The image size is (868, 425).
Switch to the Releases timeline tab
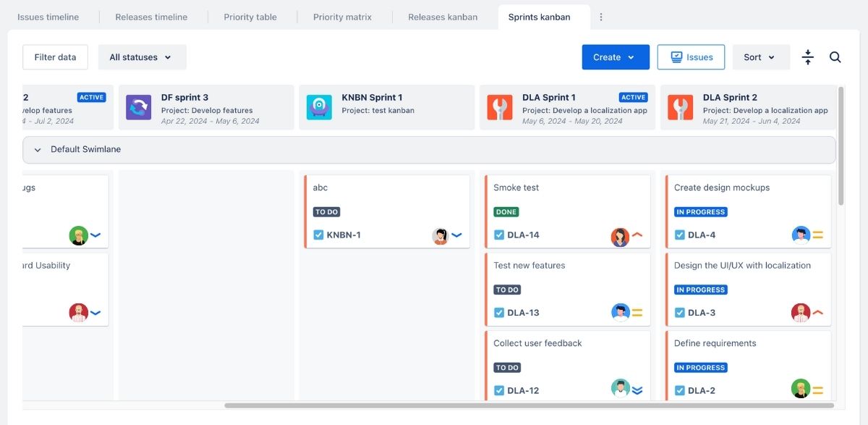150,16
